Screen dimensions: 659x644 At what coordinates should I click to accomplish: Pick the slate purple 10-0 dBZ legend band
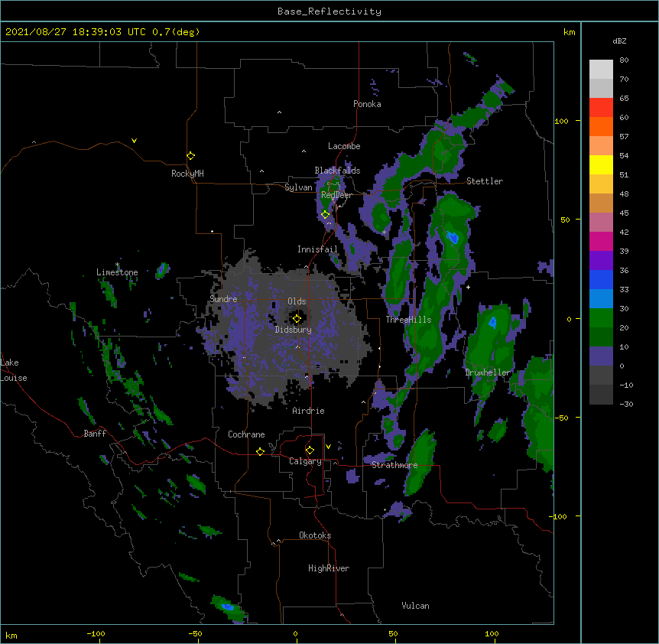coord(601,356)
